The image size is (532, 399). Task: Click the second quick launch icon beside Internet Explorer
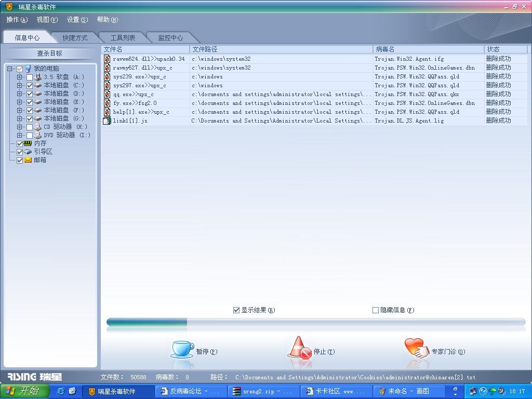(72, 391)
